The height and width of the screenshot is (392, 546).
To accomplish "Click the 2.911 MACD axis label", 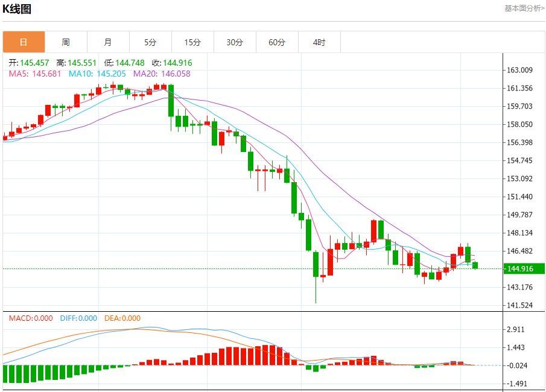I will pos(516,330).
